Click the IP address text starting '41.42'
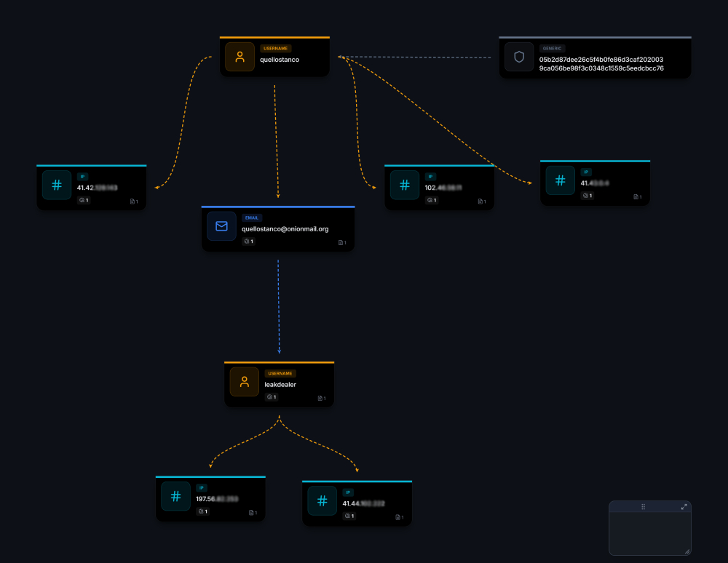The width and height of the screenshot is (728, 563). [x=97, y=188]
